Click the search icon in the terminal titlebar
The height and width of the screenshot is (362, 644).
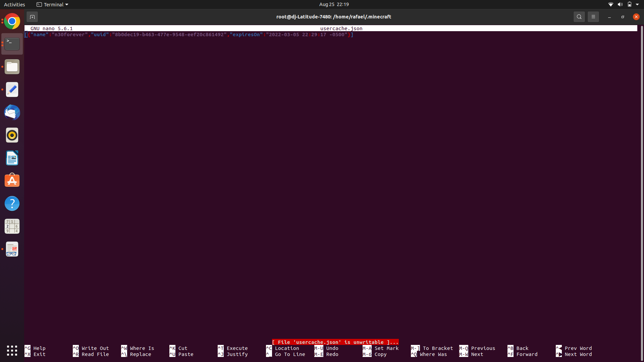click(x=579, y=16)
